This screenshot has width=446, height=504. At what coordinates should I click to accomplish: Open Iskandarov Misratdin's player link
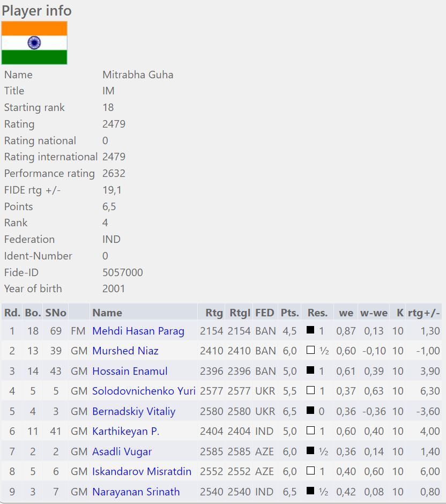pos(142,471)
